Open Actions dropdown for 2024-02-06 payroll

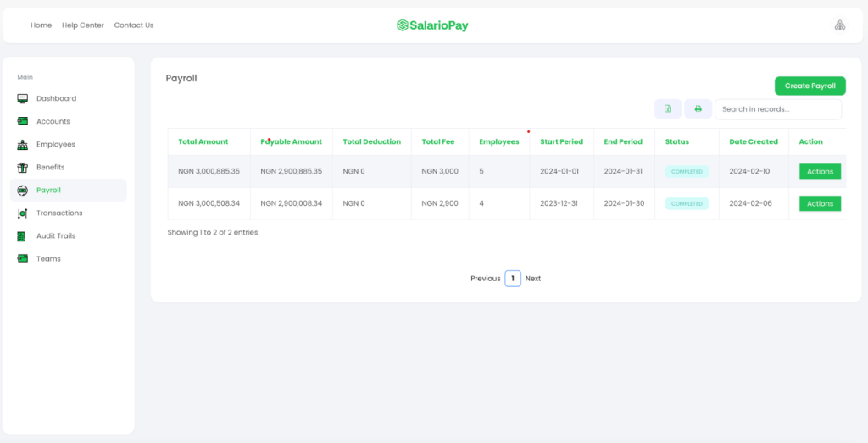coord(820,203)
